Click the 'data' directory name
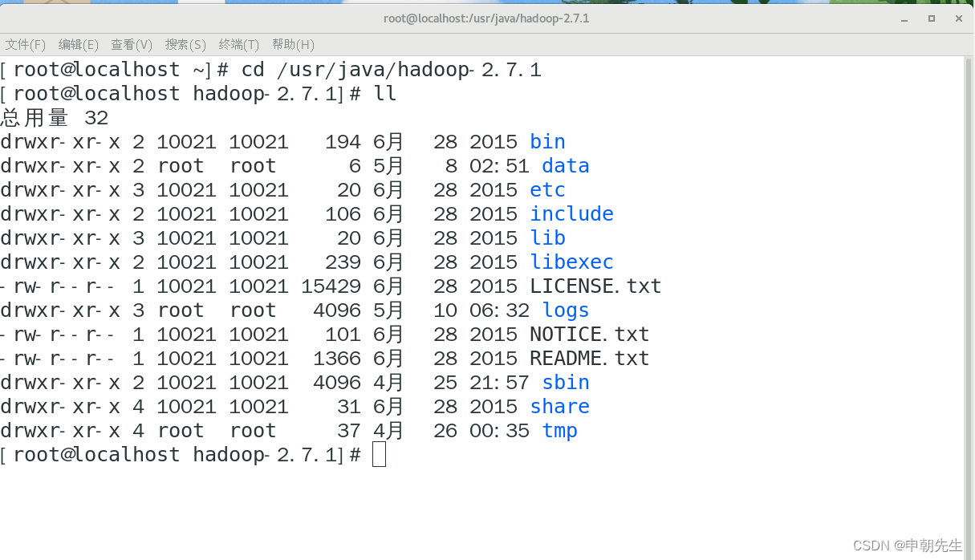The height and width of the screenshot is (560, 975). point(566,166)
